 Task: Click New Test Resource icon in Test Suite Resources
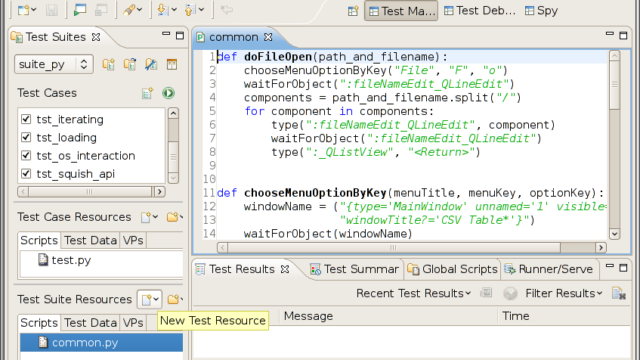[146, 300]
